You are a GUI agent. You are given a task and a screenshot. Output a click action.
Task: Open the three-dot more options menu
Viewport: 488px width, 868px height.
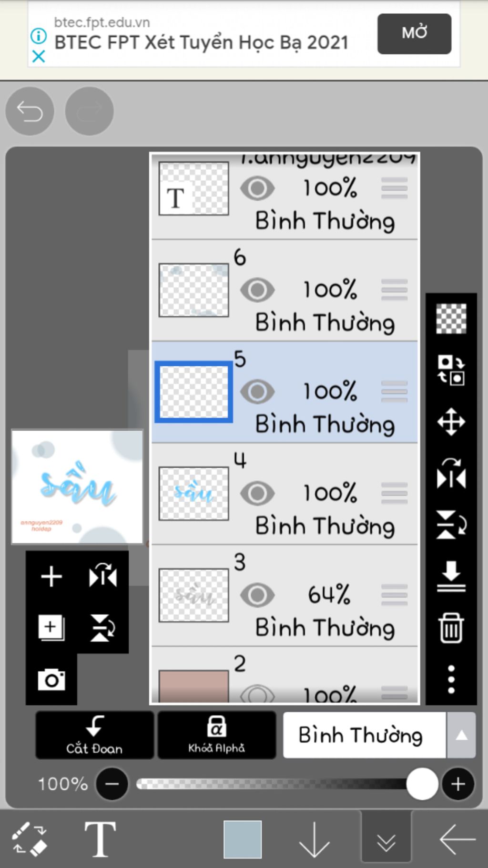pyautogui.click(x=451, y=679)
